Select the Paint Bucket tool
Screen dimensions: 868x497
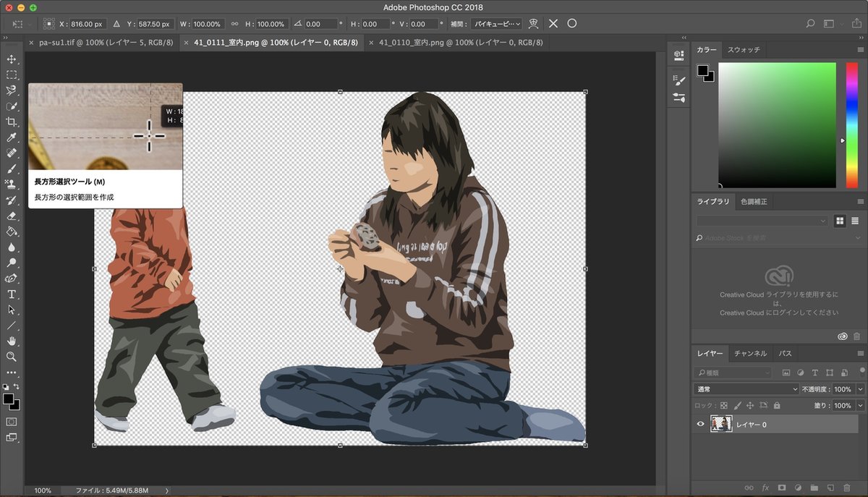pyautogui.click(x=12, y=231)
